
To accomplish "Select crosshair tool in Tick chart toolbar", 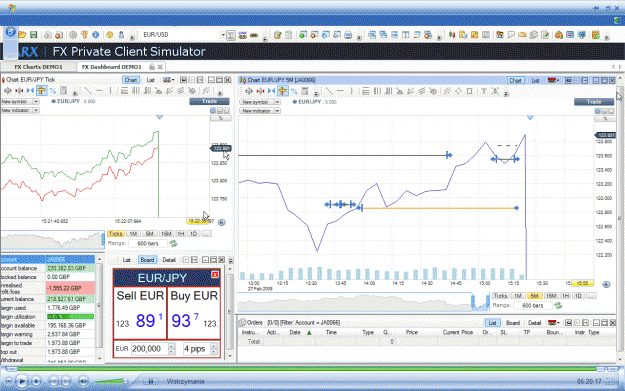I will 41,91.
